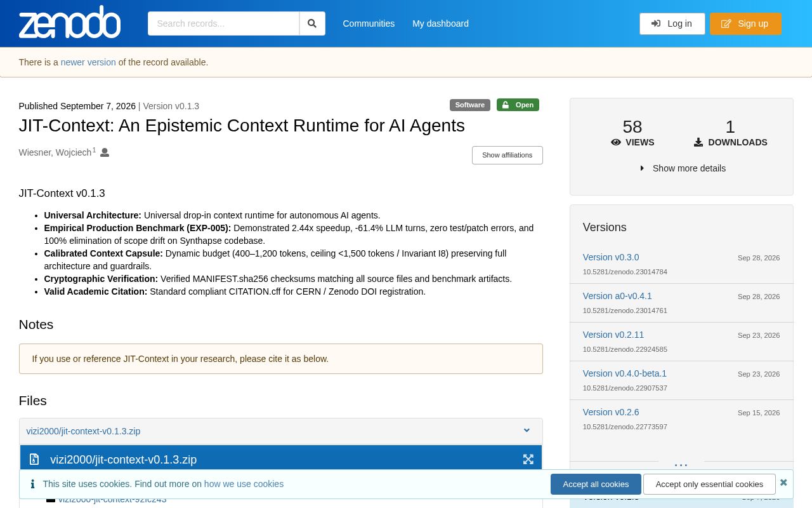812x508 pixels.
Task: Click the page title JIT-Context heading
Action: [x=242, y=126]
